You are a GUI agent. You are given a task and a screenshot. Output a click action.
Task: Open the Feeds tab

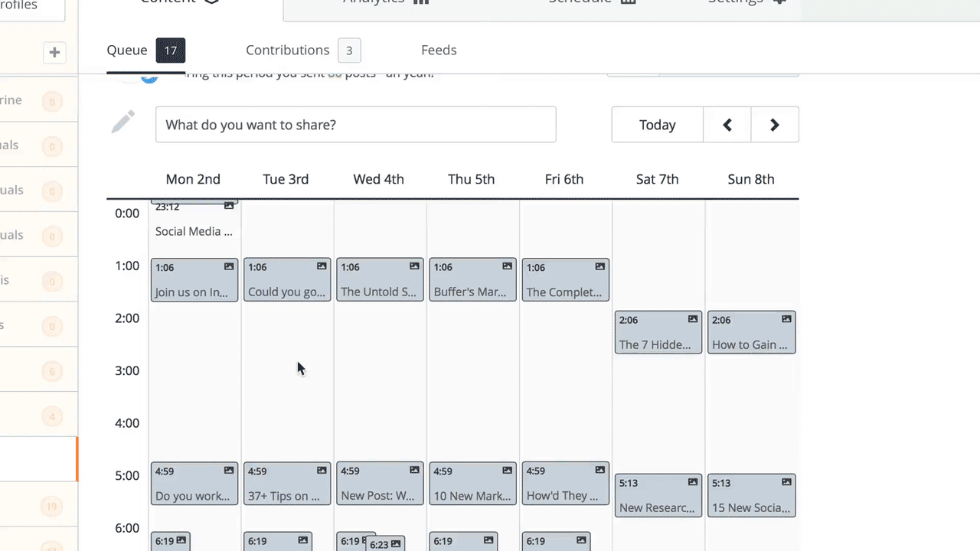[438, 50]
